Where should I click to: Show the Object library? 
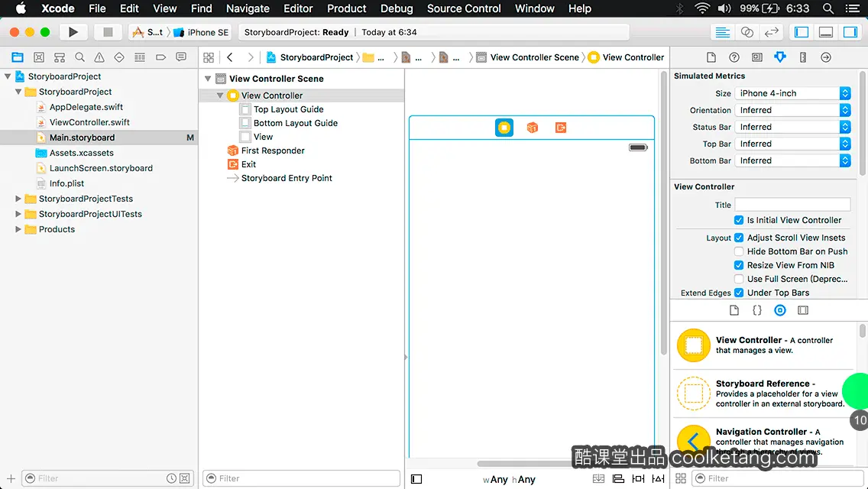[x=780, y=310]
